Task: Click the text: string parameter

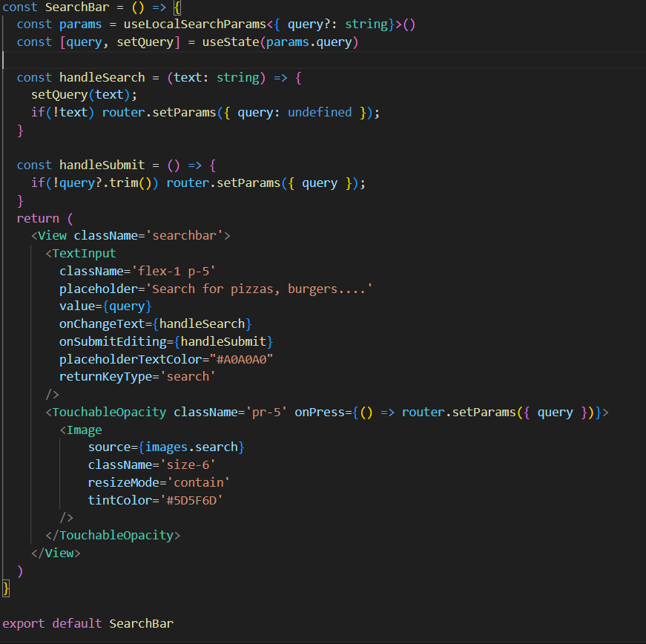Action: (x=217, y=77)
